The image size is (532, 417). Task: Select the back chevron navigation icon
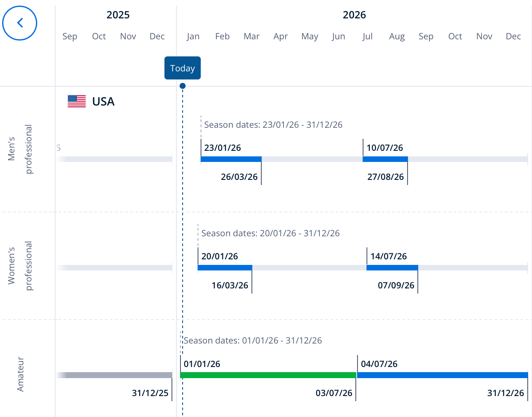pos(20,23)
